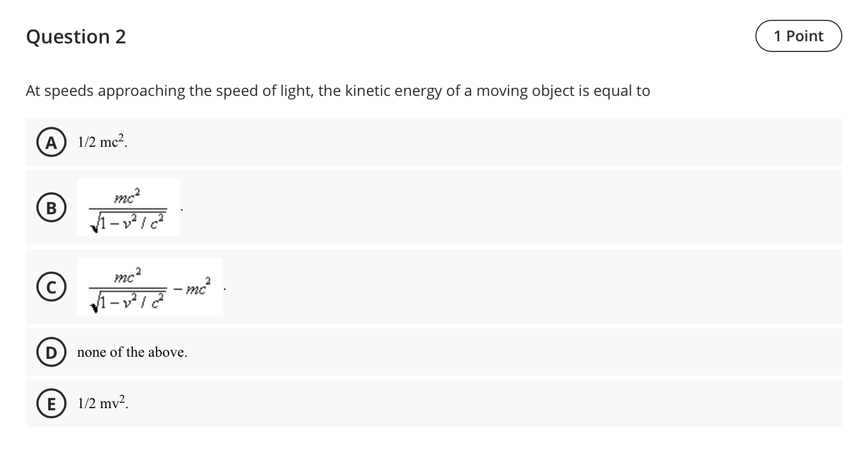Click the formula image with minus mc²

point(150,287)
